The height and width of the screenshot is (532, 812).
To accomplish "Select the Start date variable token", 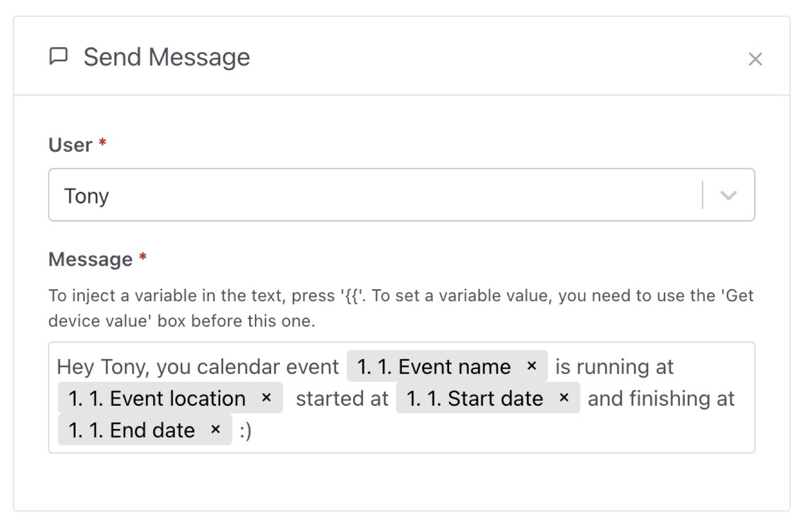I will [x=472, y=399].
